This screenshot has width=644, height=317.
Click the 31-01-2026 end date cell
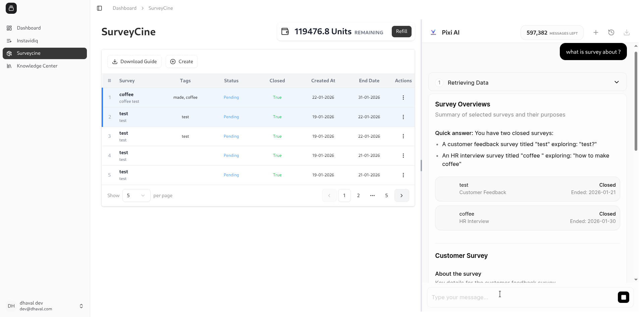pyautogui.click(x=369, y=97)
